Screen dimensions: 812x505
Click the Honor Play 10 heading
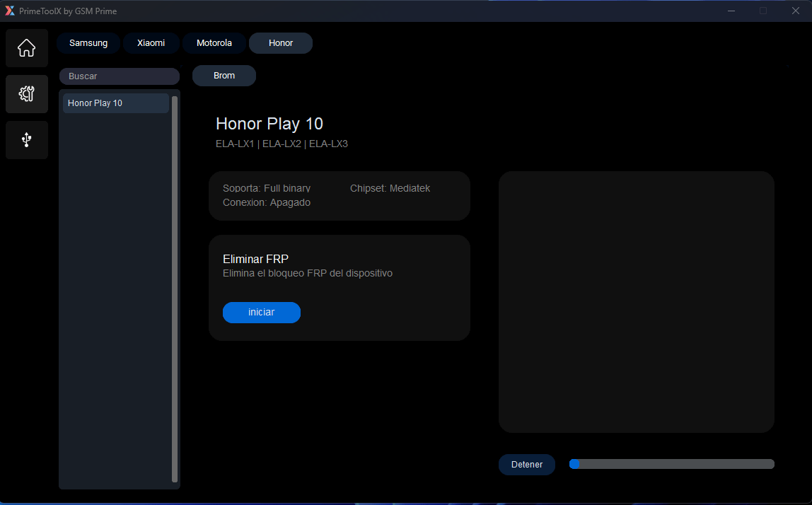(269, 123)
